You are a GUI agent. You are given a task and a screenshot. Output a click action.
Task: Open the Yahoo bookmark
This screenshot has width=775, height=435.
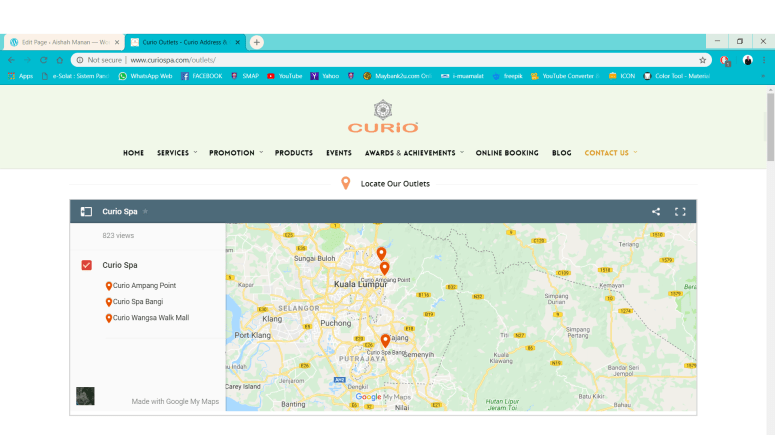[325, 76]
